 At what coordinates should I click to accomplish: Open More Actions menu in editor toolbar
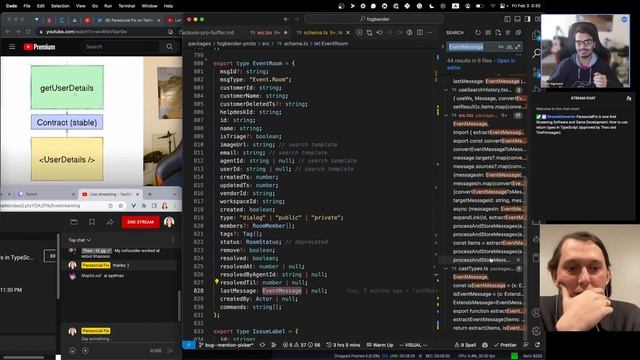click(x=430, y=32)
